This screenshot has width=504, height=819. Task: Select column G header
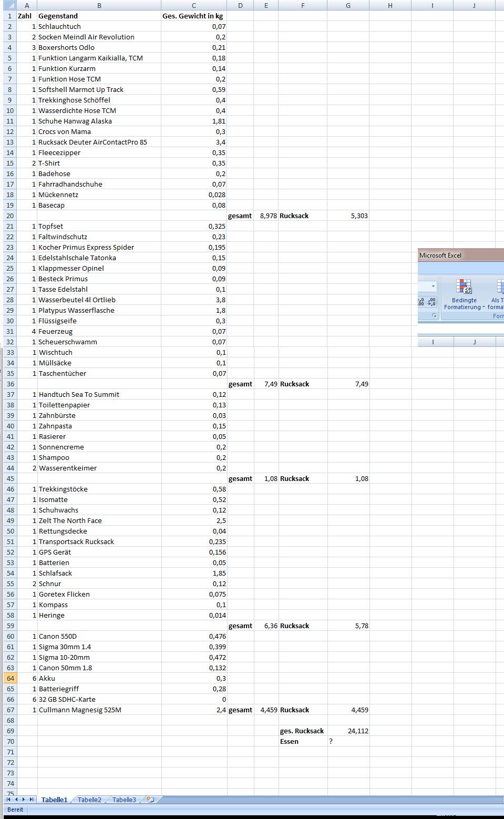tap(348, 5)
